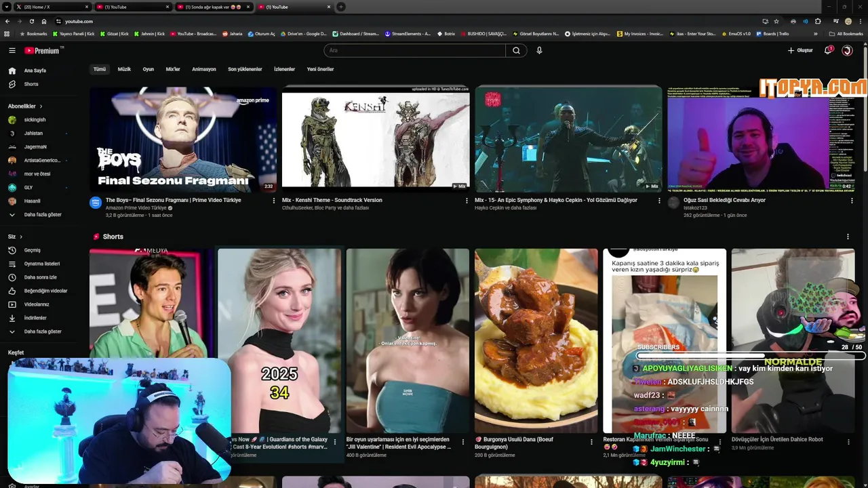Open Boards Trello bookmark

coord(772,33)
